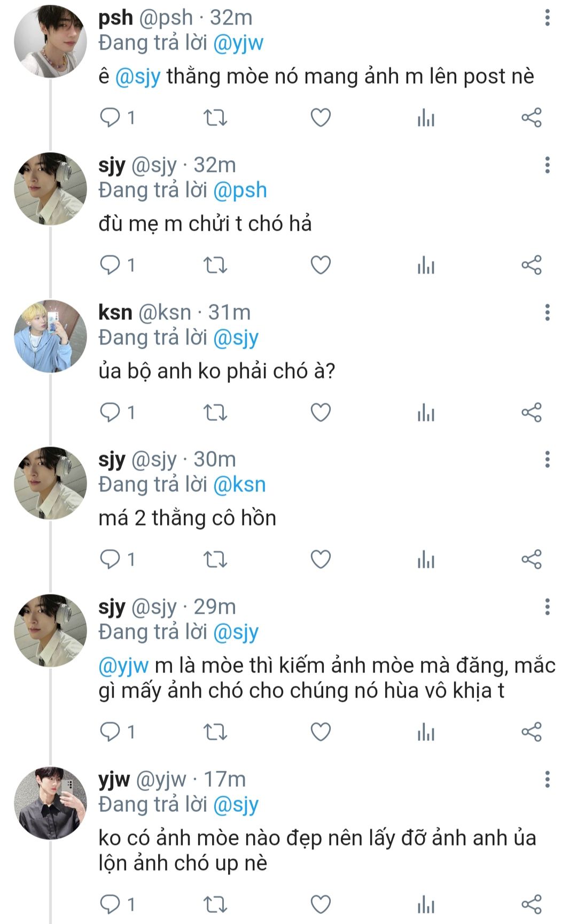
Task: Like ksn's reply with the heart icon
Action: (x=321, y=412)
